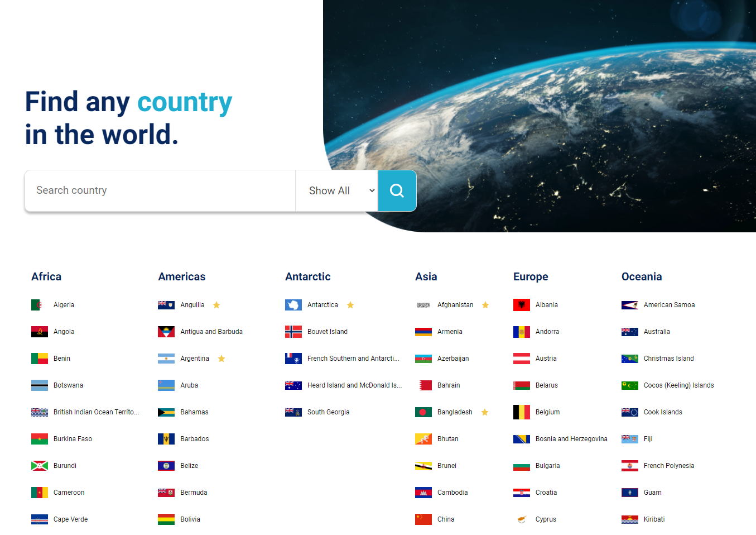Click the Guam country name

653,493
